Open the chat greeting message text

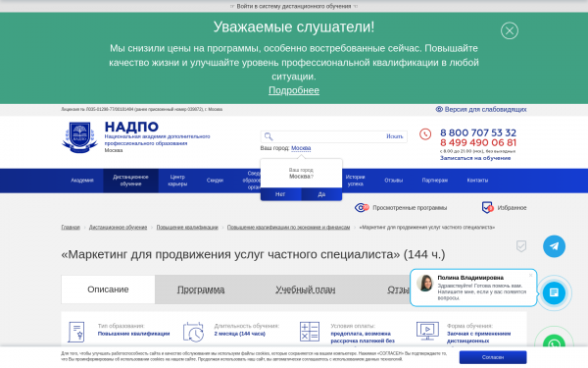pyautogui.click(x=482, y=291)
